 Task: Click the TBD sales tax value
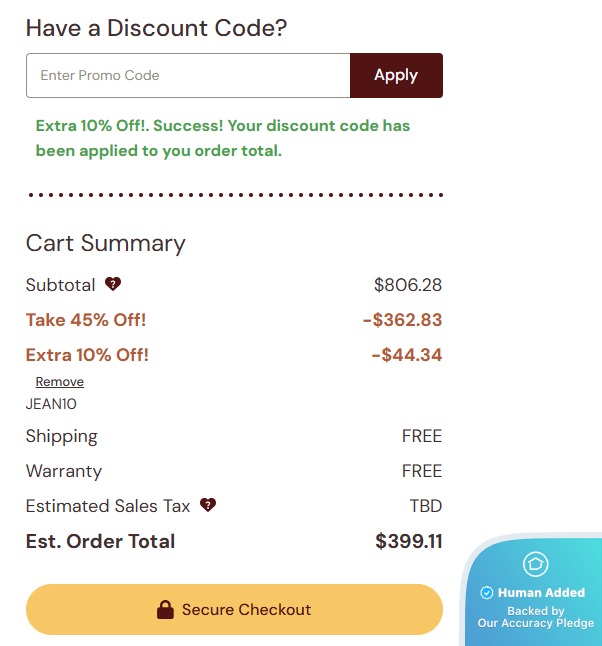tap(425, 506)
